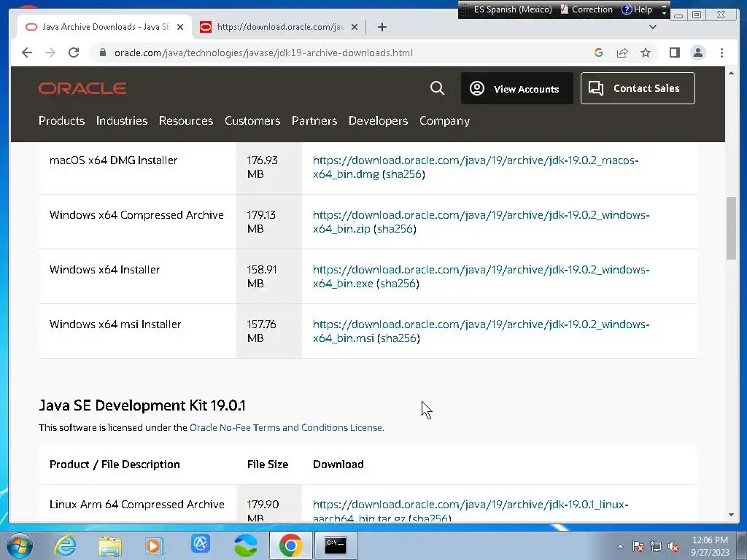Click the muted volume tray icon
This screenshot has height=560, width=747.
[x=673, y=547]
